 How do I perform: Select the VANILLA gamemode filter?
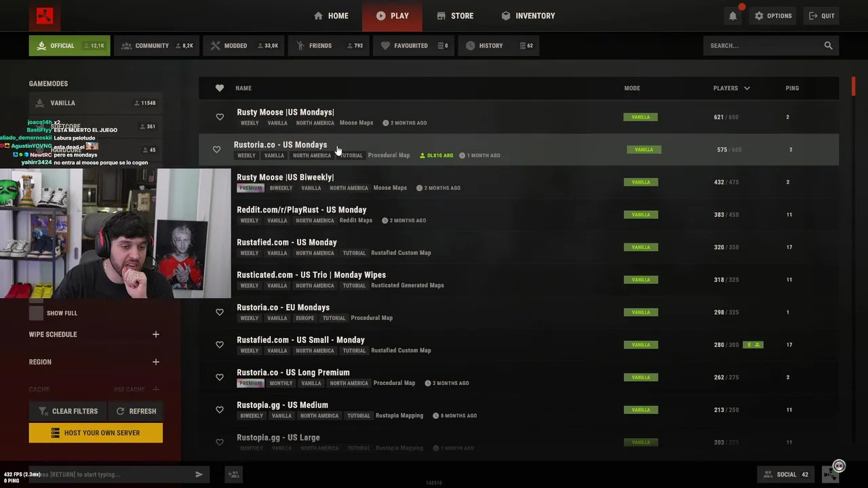pyautogui.click(x=96, y=103)
